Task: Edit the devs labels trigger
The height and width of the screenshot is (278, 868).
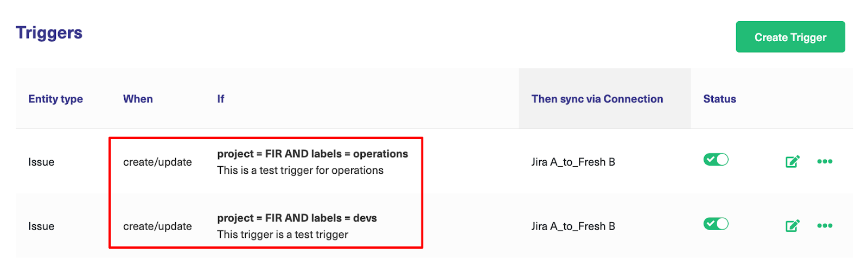Action: 792,225
